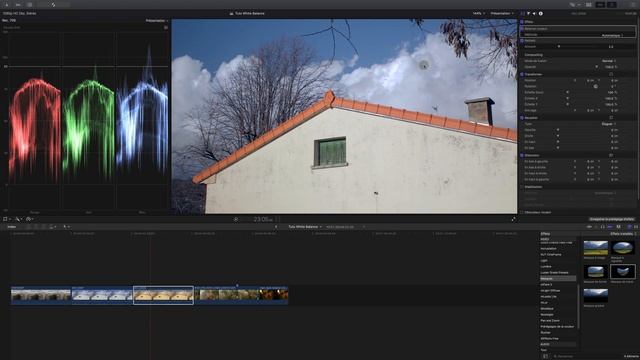
Task: Select the first clip in the timeline
Action: point(41,295)
